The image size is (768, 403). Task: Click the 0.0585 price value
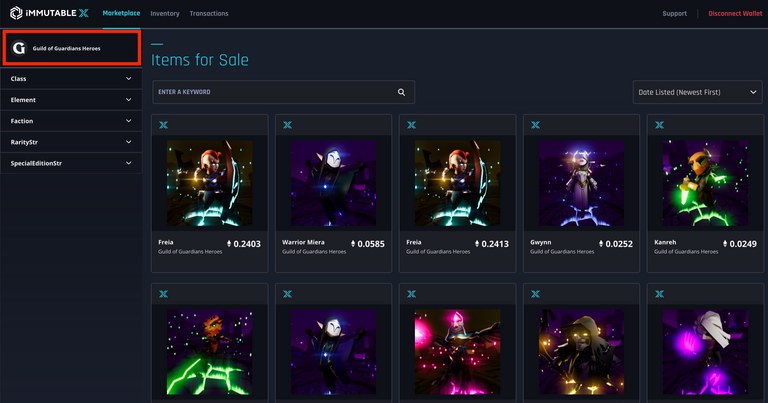coord(371,244)
